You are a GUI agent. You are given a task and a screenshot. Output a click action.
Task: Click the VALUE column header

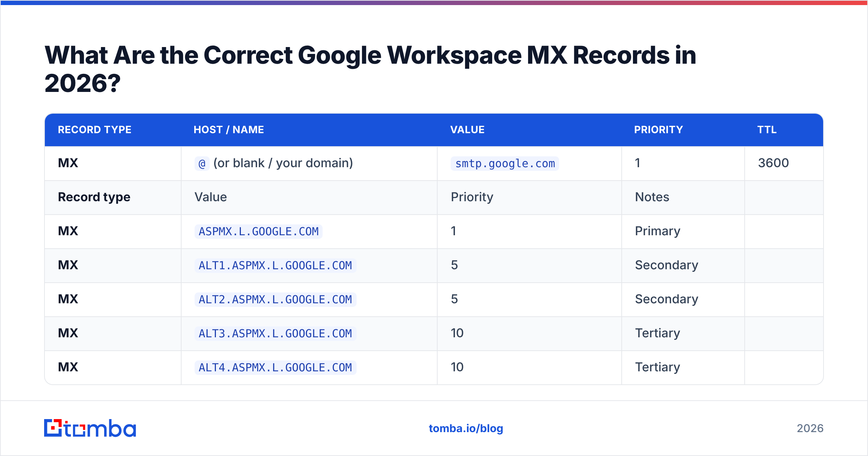[467, 130]
